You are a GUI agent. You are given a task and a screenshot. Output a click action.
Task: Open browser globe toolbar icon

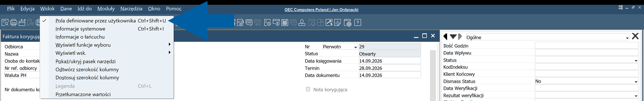coord(348,23)
